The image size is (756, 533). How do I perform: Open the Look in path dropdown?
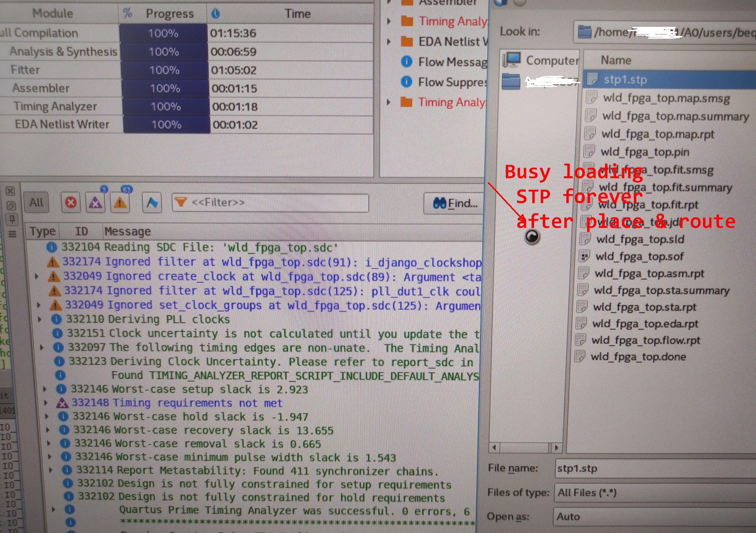[665, 32]
